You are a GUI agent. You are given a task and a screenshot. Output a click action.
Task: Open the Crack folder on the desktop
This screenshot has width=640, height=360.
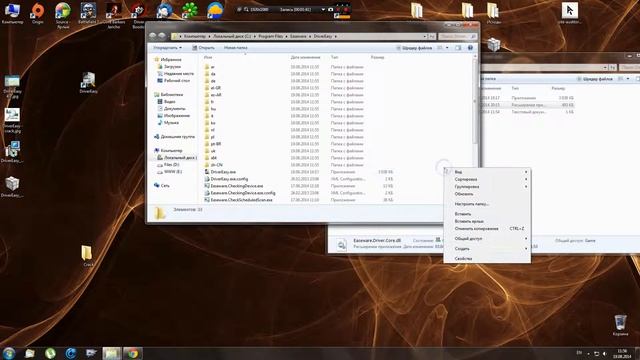point(87,256)
